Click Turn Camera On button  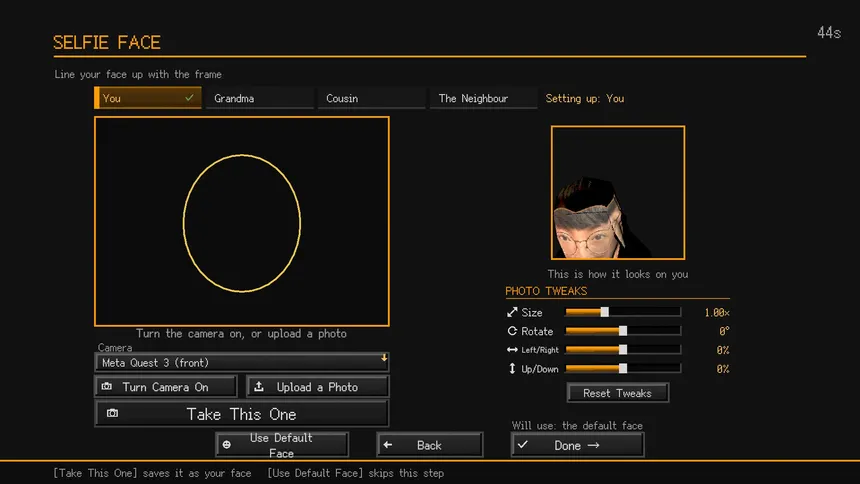click(x=166, y=387)
